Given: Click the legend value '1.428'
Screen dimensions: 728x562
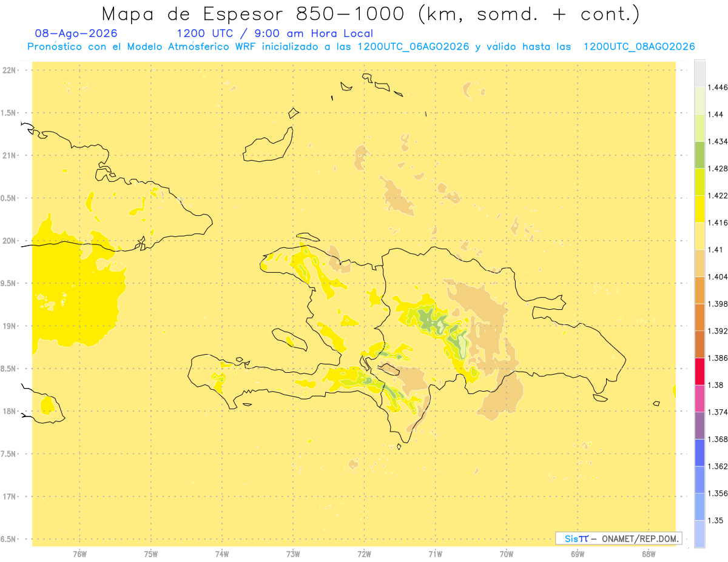Looking at the screenshot, I should (x=718, y=169).
